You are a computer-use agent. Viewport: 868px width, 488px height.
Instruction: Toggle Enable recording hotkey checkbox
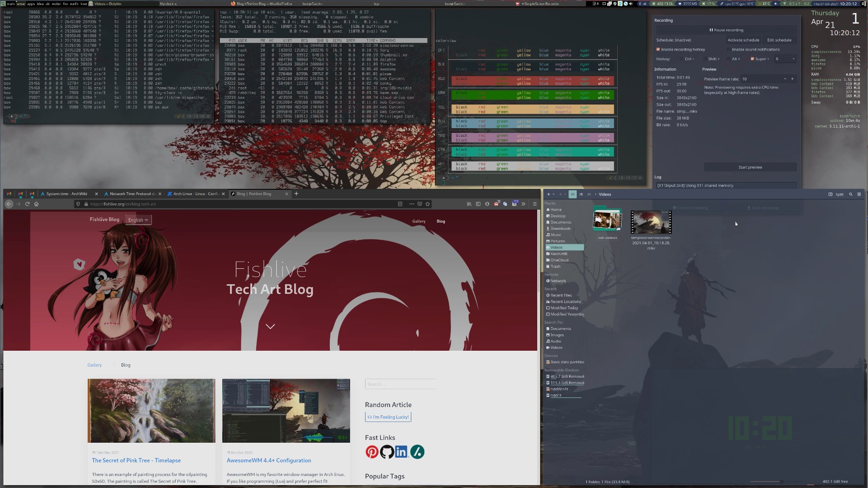point(658,49)
